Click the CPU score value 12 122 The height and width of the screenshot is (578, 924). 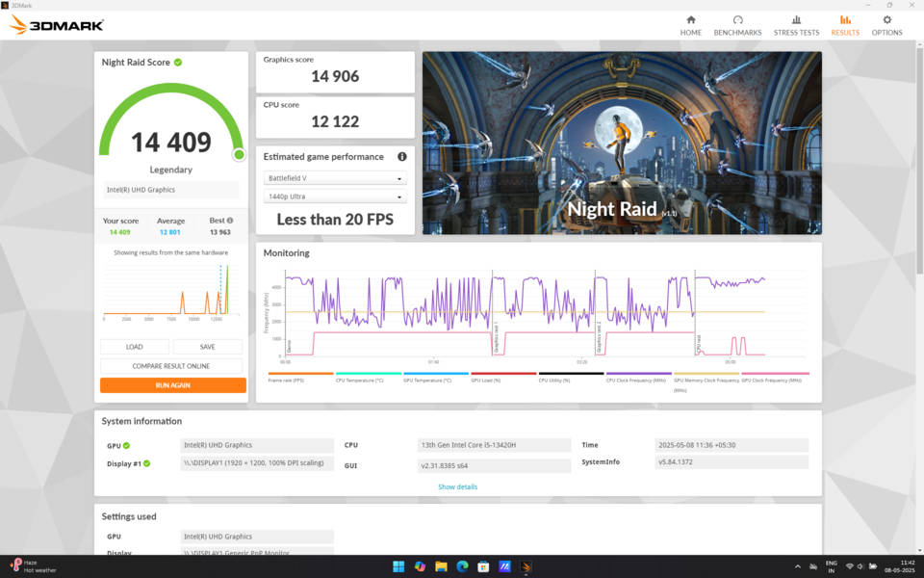tap(335, 121)
